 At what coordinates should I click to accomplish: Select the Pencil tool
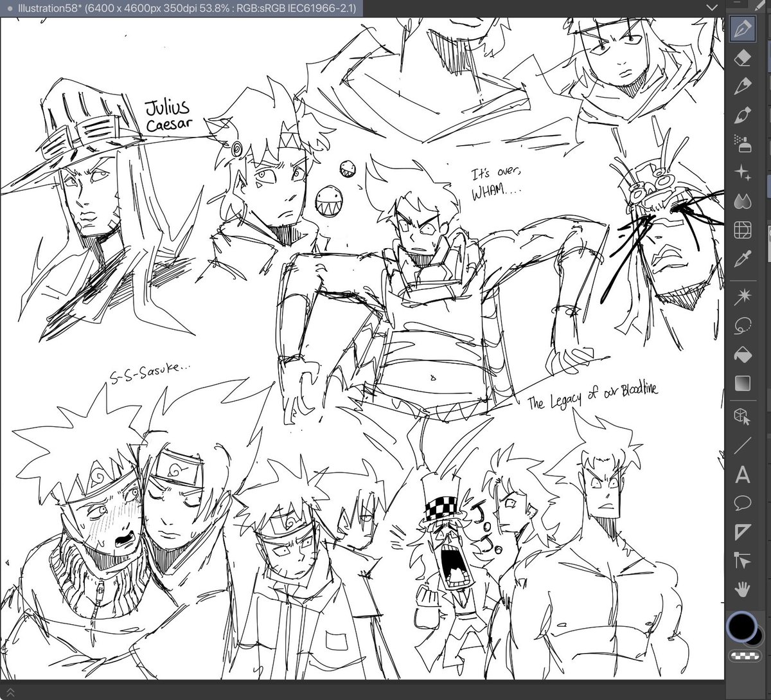(x=743, y=86)
